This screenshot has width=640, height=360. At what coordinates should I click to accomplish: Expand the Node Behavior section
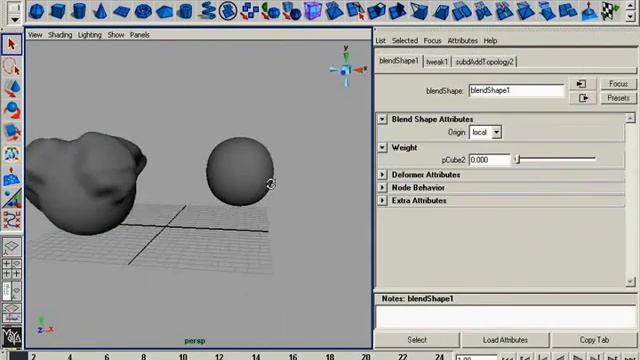point(382,188)
